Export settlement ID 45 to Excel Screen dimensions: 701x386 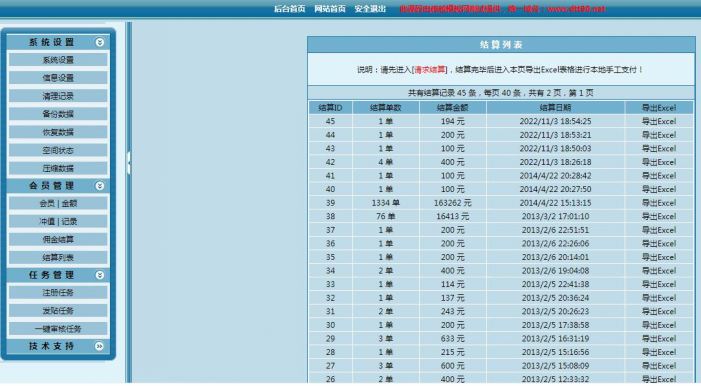point(659,121)
